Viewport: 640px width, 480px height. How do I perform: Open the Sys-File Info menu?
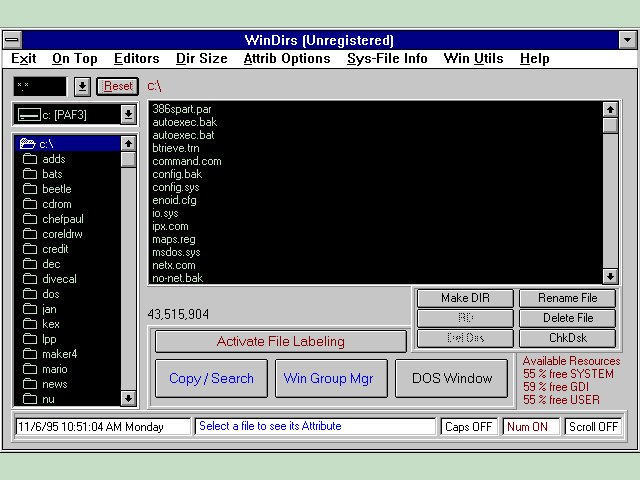coord(387,59)
